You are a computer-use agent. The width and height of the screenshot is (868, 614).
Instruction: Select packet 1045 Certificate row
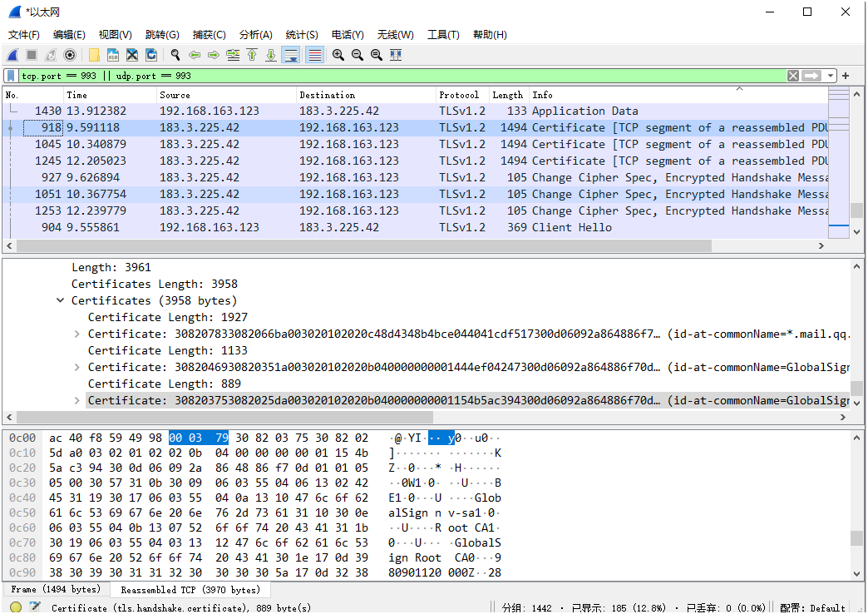tap(415, 145)
